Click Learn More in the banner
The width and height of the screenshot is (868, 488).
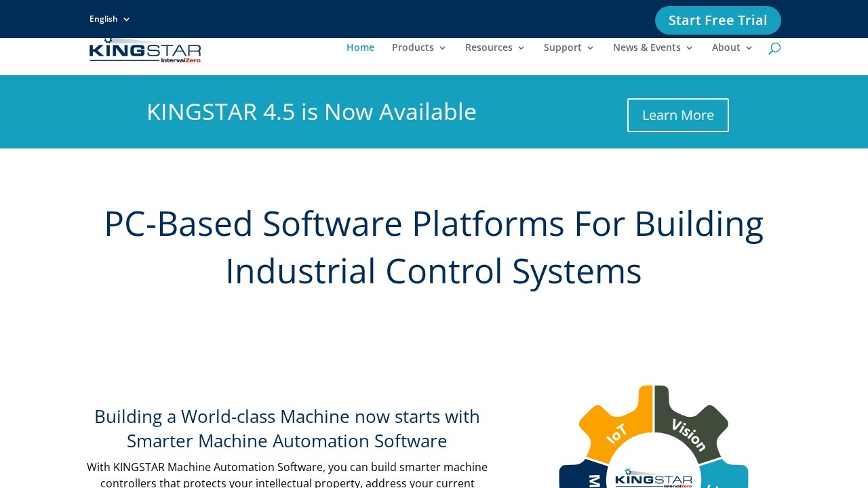point(677,115)
